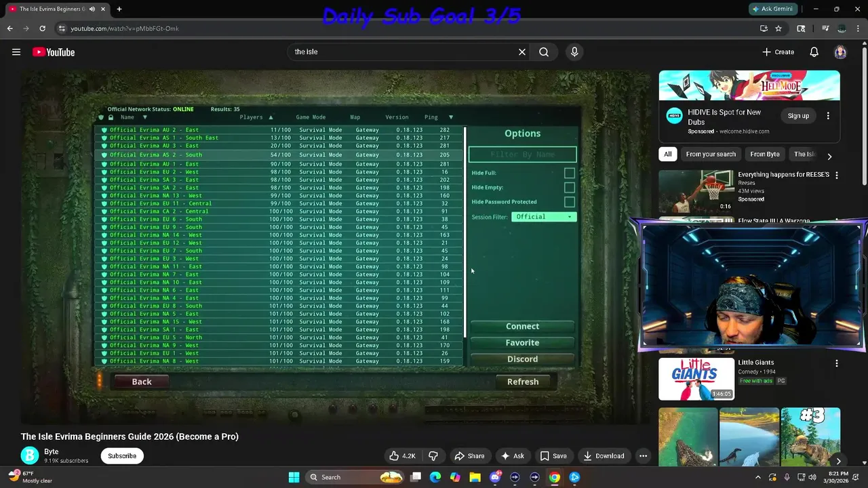Screen dimensions: 868x488
Task: Select the From Byte chip
Action: 765,154
